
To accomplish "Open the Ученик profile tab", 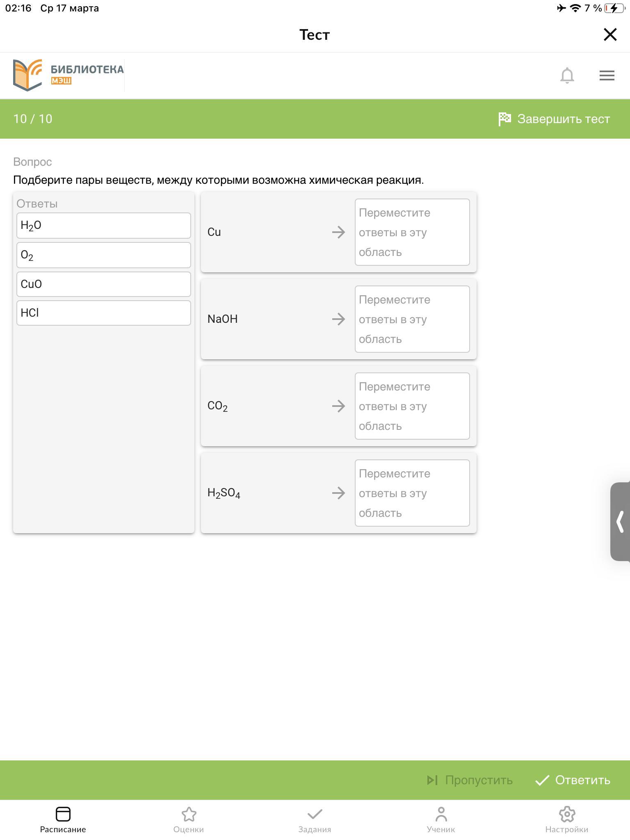I will click(441, 820).
